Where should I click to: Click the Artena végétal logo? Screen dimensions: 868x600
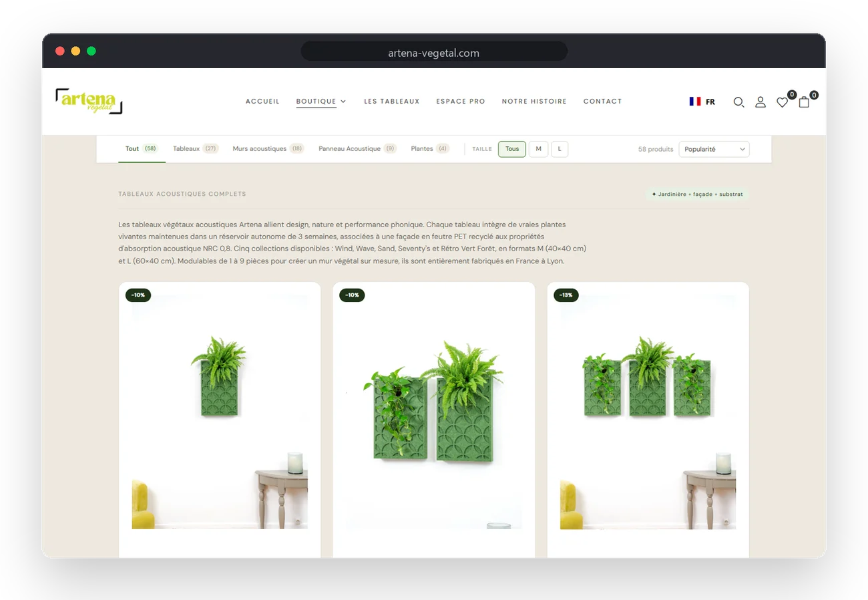pos(89,101)
